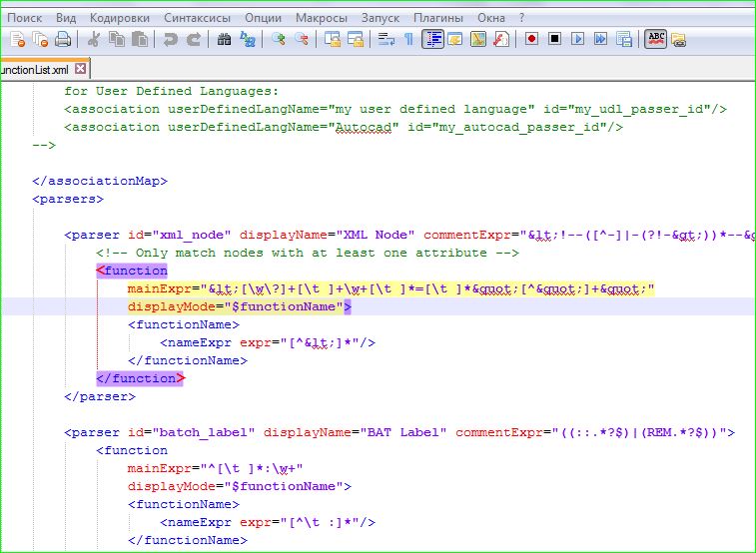Open Find with the binoculars icon

click(224, 39)
